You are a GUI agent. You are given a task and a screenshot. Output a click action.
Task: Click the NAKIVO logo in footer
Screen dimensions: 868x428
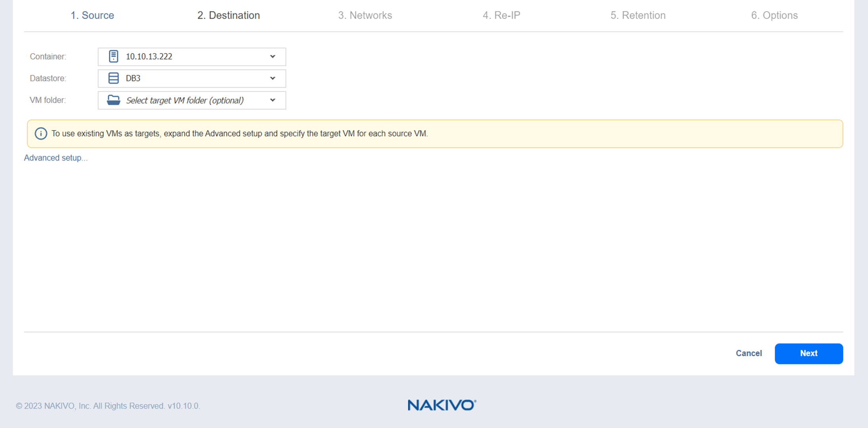tap(442, 405)
